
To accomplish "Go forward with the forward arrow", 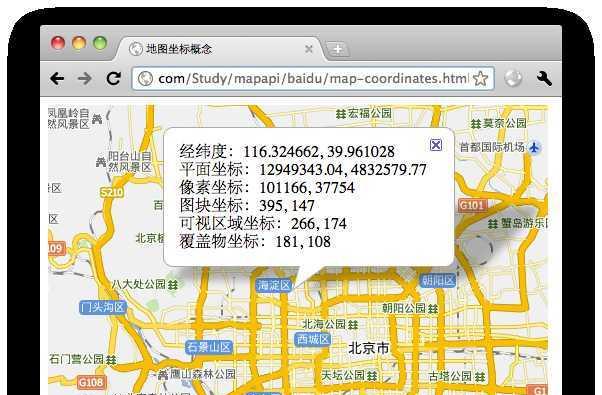I will 84,79.
